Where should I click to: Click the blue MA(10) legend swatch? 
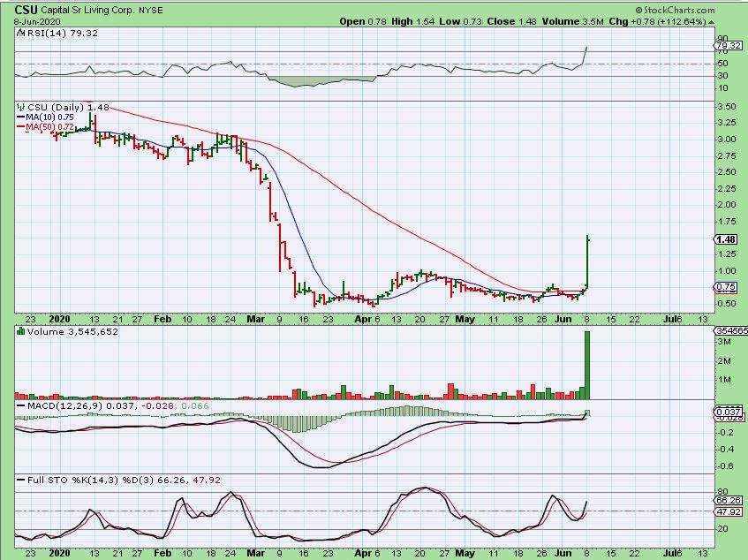[20, 117]
